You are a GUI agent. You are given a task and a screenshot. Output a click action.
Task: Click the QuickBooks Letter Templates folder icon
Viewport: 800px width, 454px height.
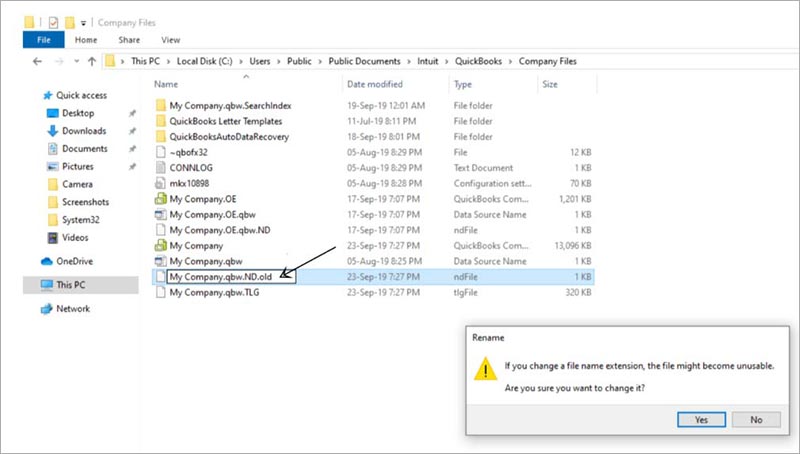(x=161, y=121)
